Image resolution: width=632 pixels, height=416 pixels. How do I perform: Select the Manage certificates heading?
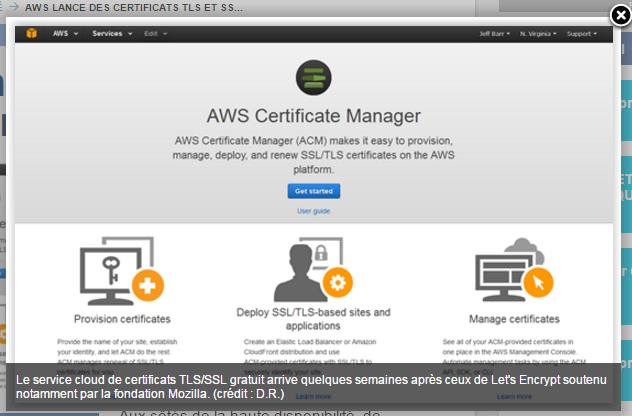coord(514,319)
